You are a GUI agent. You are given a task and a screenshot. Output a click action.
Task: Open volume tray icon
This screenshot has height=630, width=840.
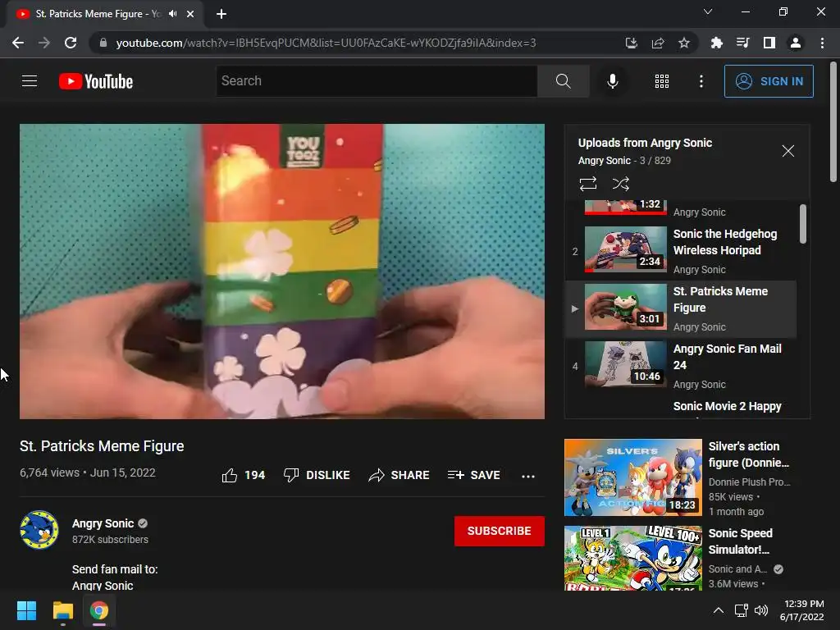pyautogui.click(x=760, y=610)
